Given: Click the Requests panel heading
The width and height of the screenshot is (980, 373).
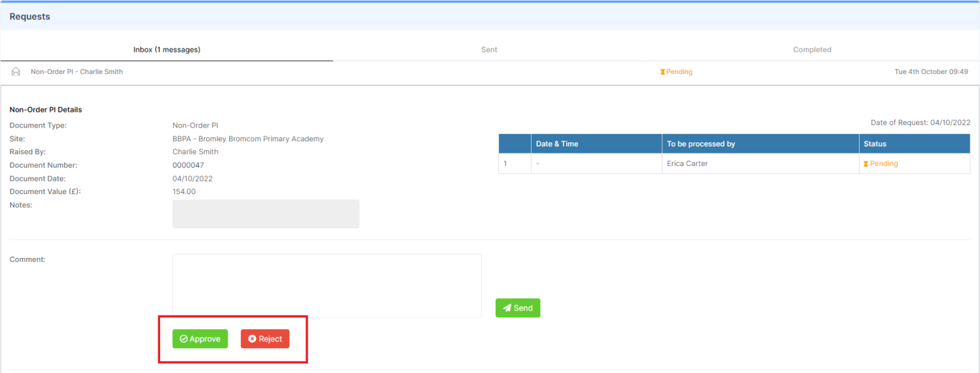Looking at the screenshot, I should [x=30, y=17].
